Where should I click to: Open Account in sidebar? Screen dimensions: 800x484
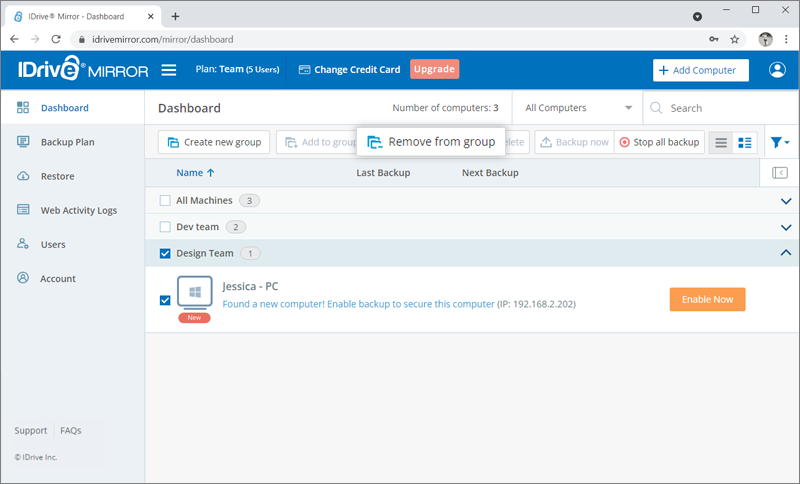coord(72,278)
